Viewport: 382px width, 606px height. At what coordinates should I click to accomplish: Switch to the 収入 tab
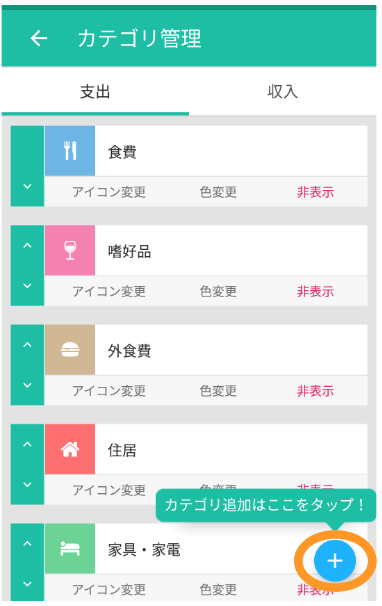(282, 92)
